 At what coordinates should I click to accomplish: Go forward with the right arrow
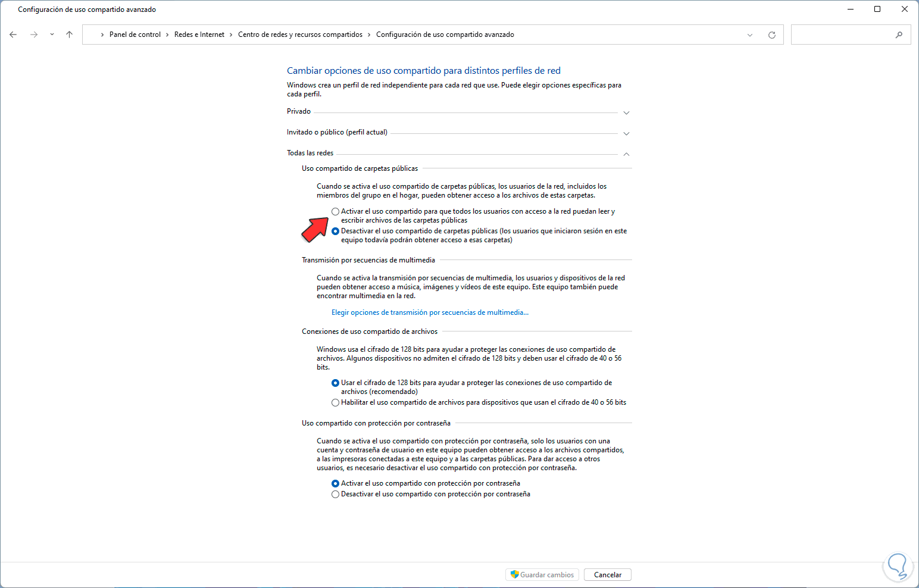34,35
